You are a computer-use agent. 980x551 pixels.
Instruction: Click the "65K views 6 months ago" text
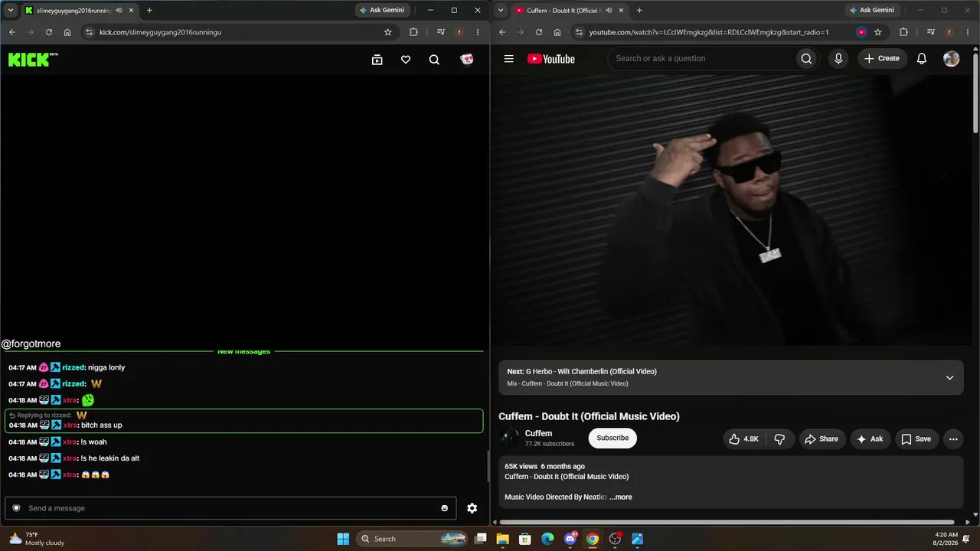tap(544, 466)
